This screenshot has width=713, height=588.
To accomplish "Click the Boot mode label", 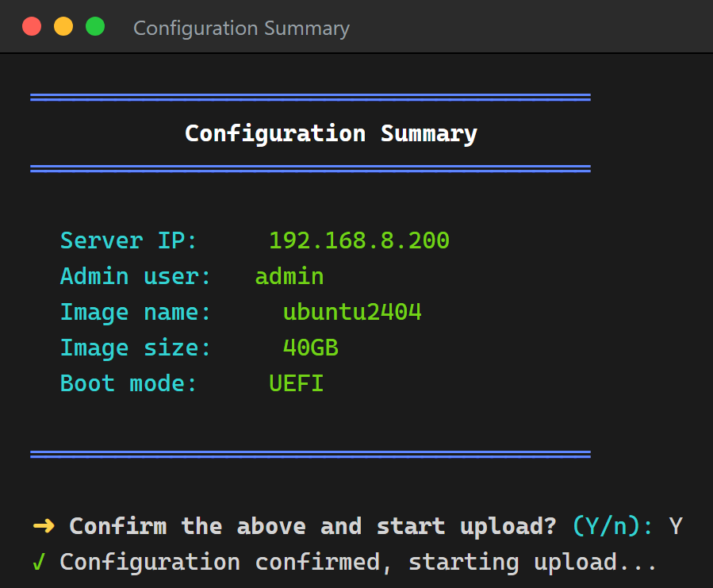I will pos(128,383).
